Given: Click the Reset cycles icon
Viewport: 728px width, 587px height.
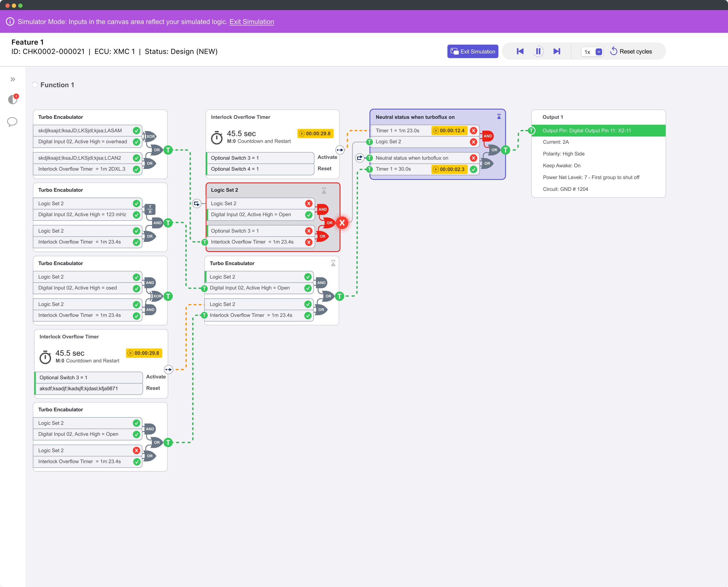Looking at the screenshot, I should (x=614, y=51).
